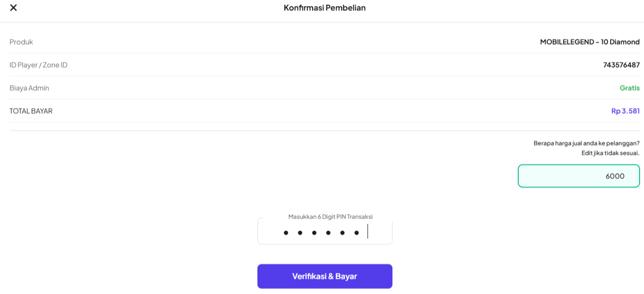Select the MOBILELEGEND - 10 Diamond product text
The width and height of the screenshot is (644, 294).
tap(589, 42)
